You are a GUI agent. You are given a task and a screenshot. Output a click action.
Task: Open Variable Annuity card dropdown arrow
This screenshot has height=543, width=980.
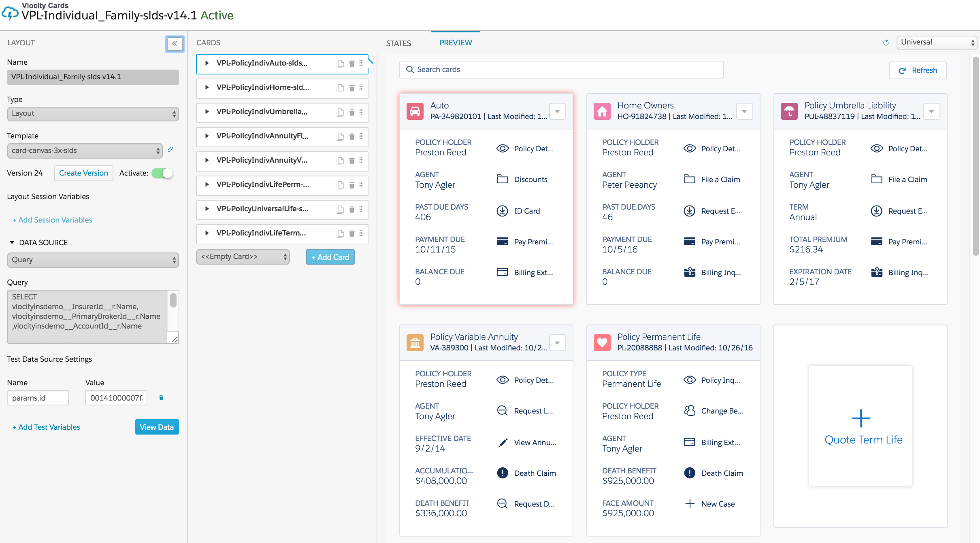coord(558,343)
